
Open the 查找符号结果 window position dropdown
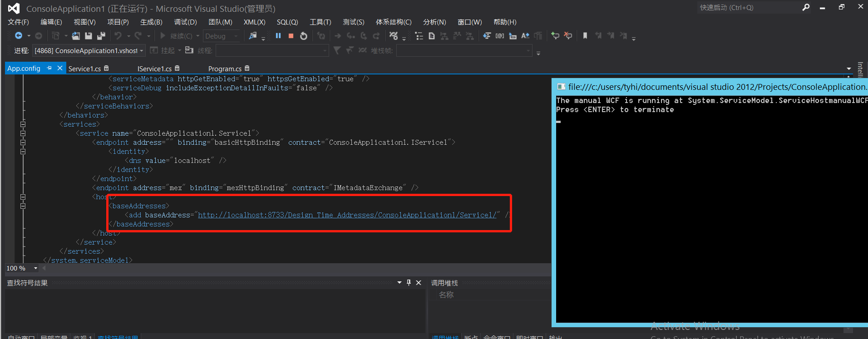pyautogui.click(x=399, y=283)
